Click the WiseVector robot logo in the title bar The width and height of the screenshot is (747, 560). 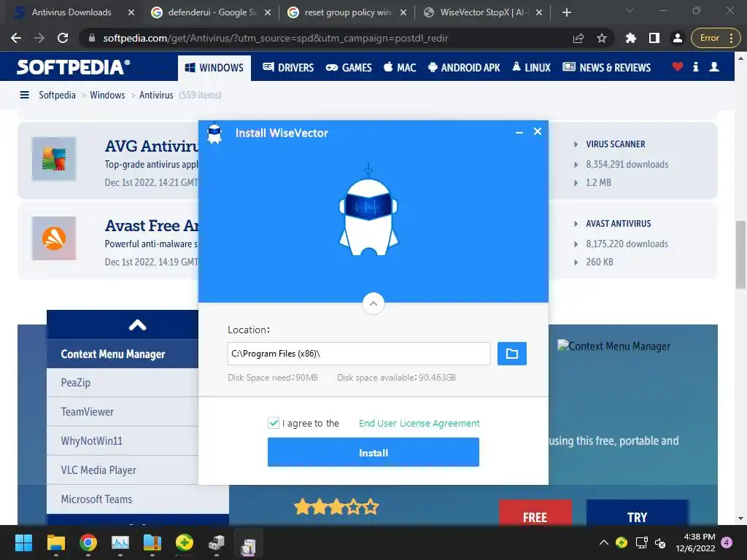tap(215, 134)
